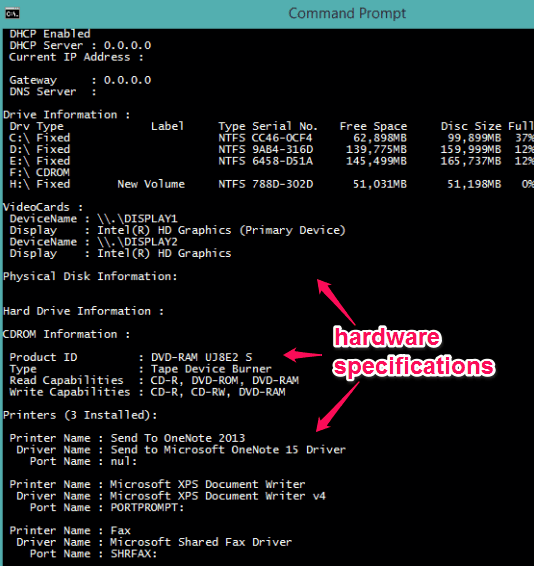This screenshot has width=534, height=566.
Task: Click printer name 'Fax'
Action: pyautogui.click(x=121, y=531)
